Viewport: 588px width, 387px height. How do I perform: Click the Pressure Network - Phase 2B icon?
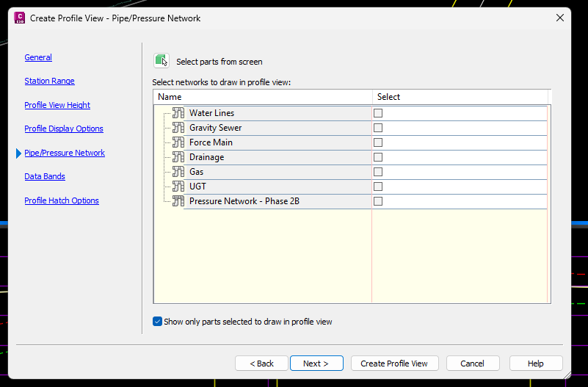[x=178, y=201]
